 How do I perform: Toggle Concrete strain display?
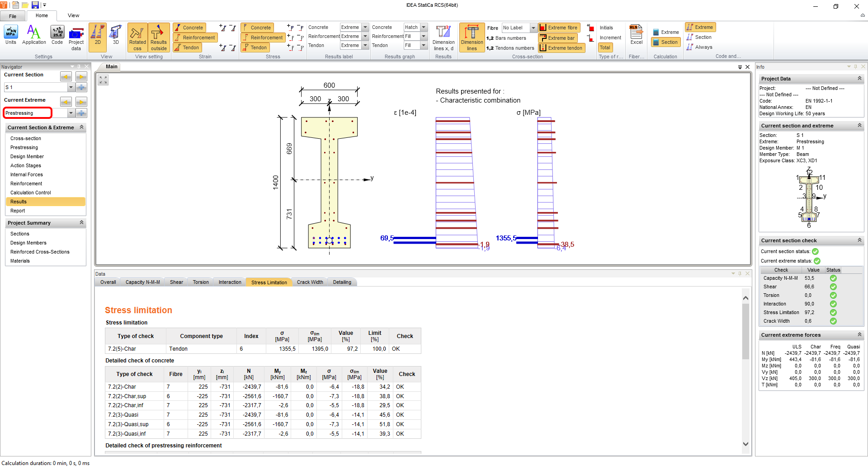point(189,28)
